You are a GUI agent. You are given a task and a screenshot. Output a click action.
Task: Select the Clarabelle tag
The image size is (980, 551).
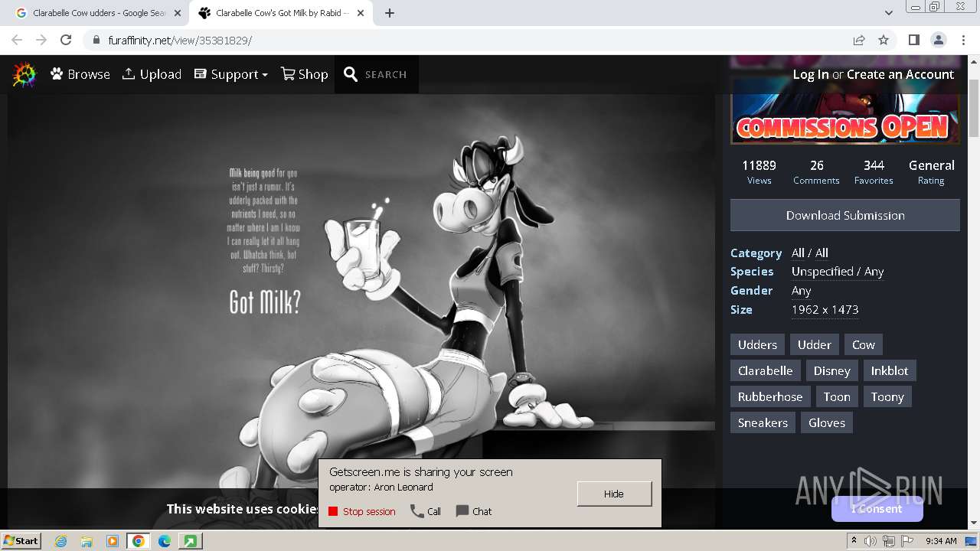[x=765, y=370]
